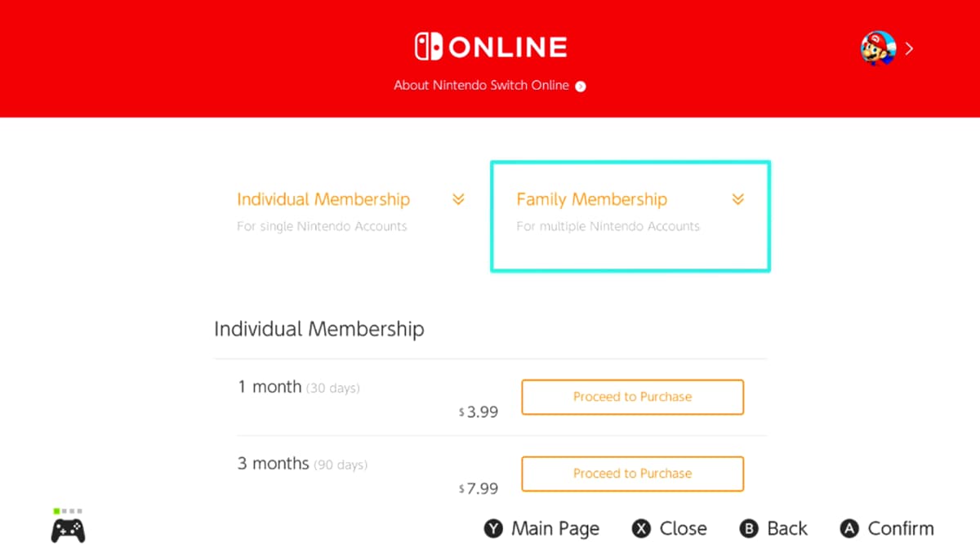Image resolution: width=980 pixels, height=551 pixels.
Task: Click Main Page in the bottom bar
Action: (x=541, y=528)
